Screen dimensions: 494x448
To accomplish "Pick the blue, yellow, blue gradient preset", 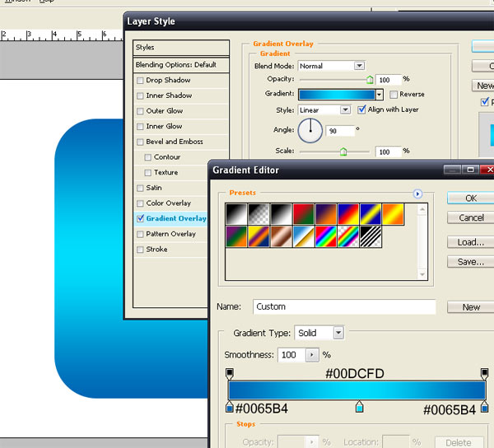I will (x=370, y=214).
